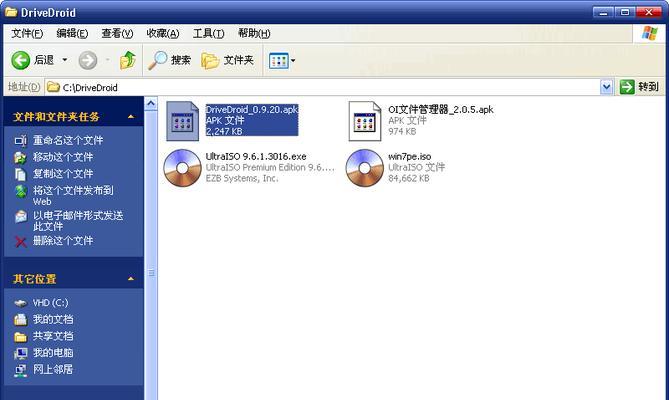Open 我的文档 (My Documents) link
Image resolution: width=669 pixels, height=400 pixels.
pyautogui.click(x=53, y=319)
